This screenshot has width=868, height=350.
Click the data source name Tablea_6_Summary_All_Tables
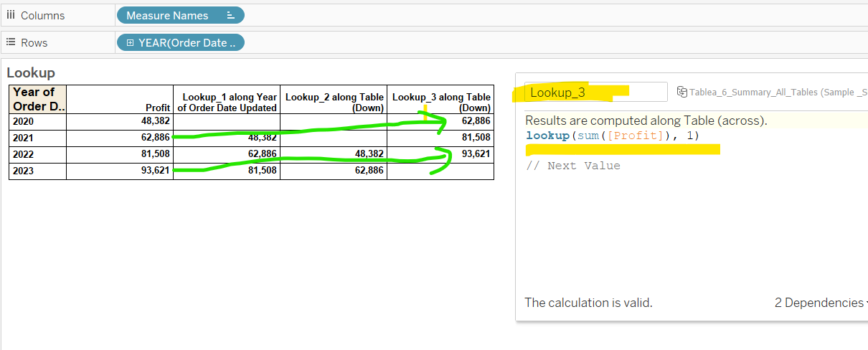click(x=778, y=92)
